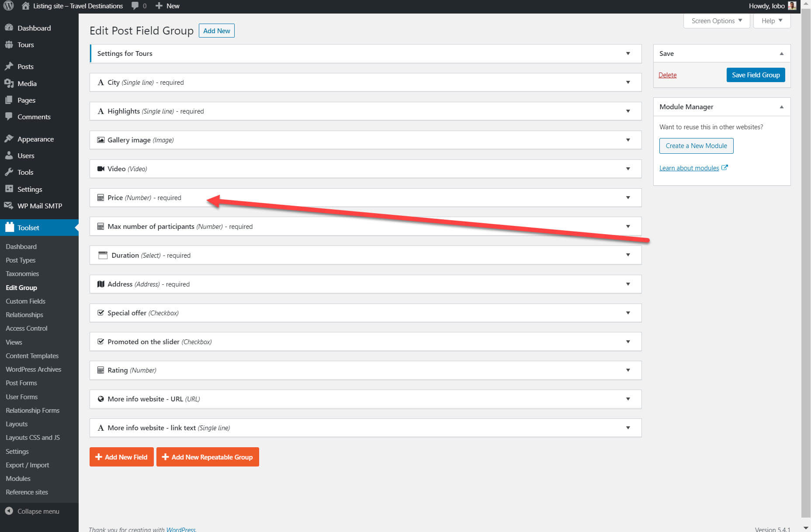Click the Media icon in sidebar
811x532 pixels.
pos(9,83)
